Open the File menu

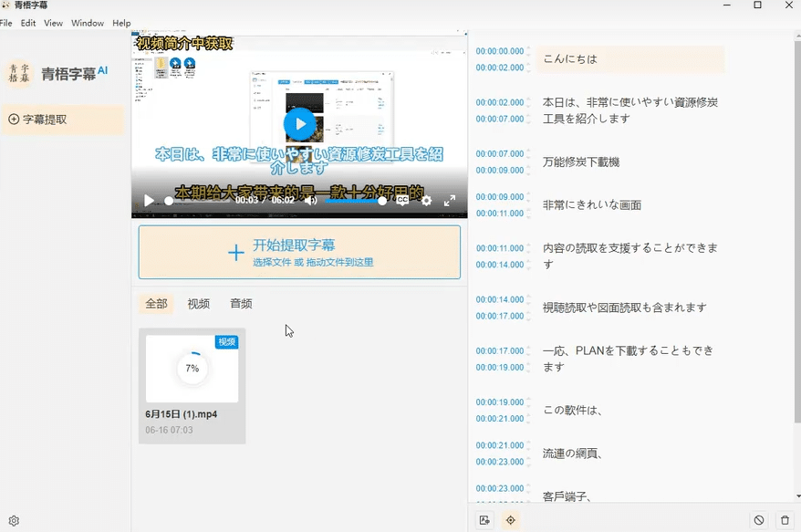[x=7, y=23]
